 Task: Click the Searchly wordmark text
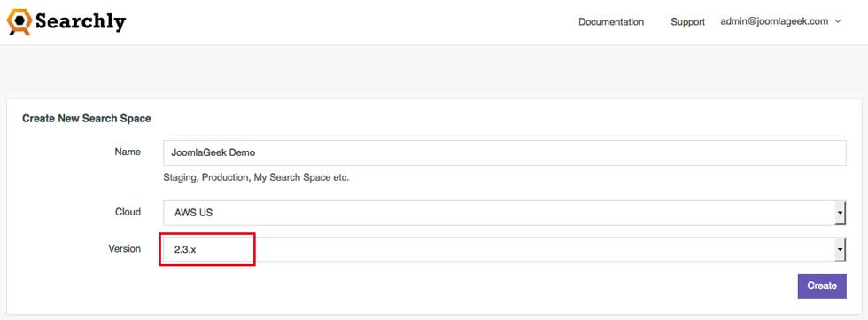coord(81,22)
